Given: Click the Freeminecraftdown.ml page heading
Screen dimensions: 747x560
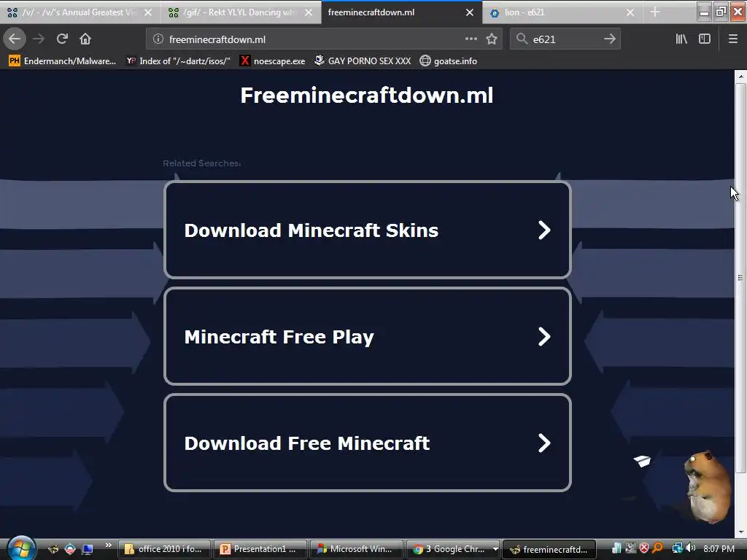Looking at the screenshot, I should (367, 96).
